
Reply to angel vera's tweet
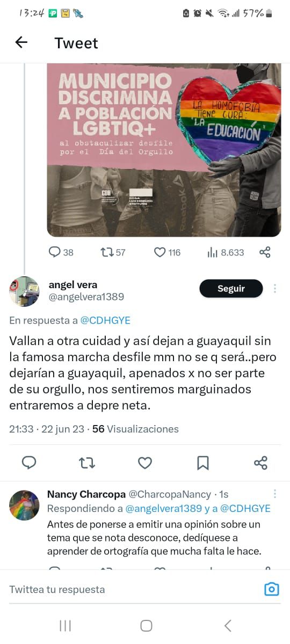click(29, 463)
